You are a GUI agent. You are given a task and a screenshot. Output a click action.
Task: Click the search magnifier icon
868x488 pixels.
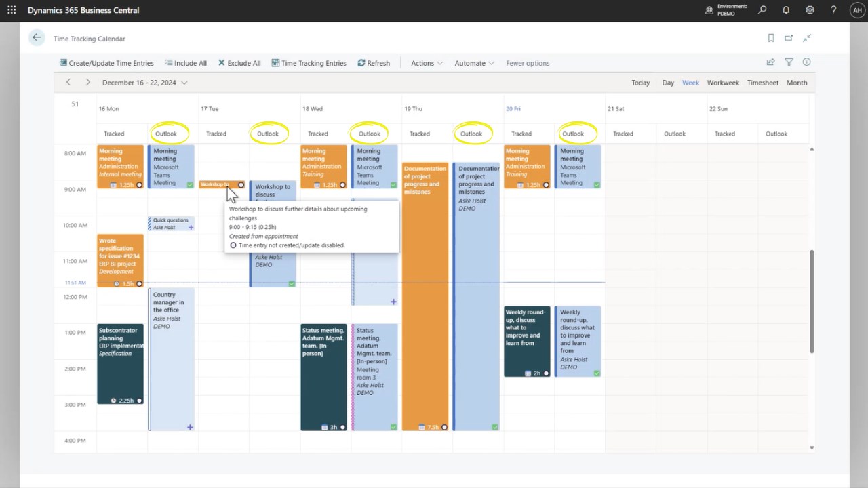click(762, 10)
